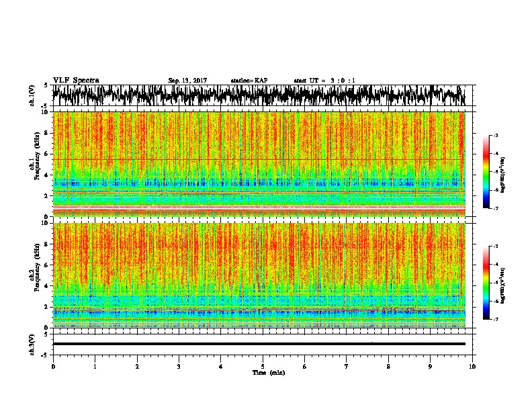This screenshot has width=532, height=411.
Task: Click the red 5.5 kHz line in ch.1 spectrogram
Action: point(259,159)
